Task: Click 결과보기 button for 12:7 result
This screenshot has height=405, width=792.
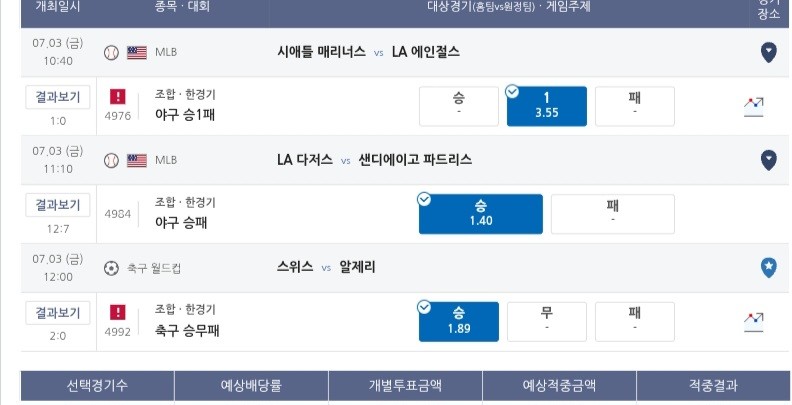Action: [x=58, y=205]
